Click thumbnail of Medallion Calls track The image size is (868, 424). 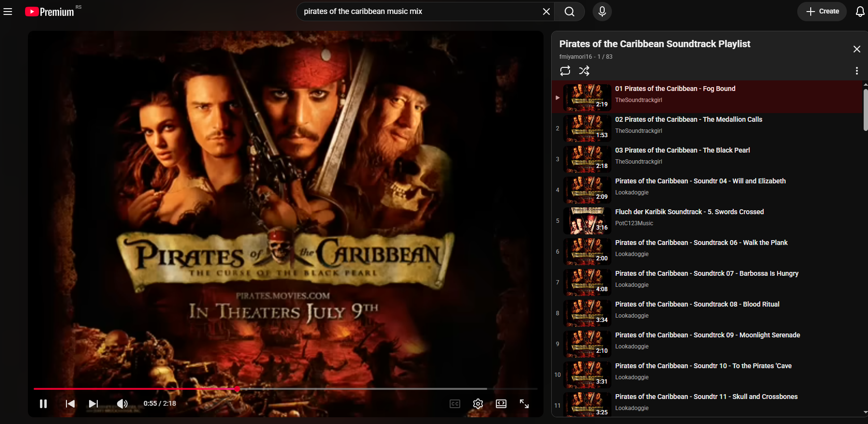(x=587, y=128)
